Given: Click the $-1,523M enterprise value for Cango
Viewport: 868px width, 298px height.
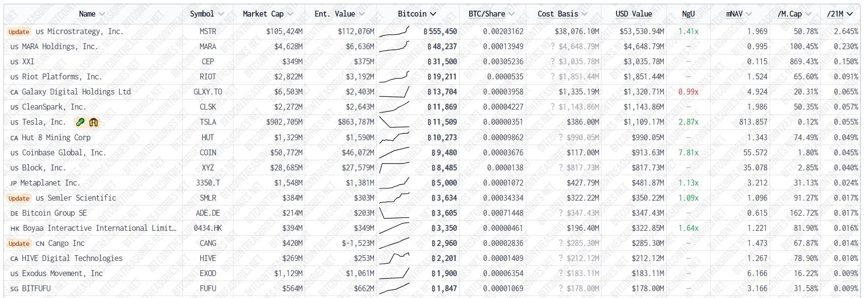Looking at the screenshot, I should (358, 243).
